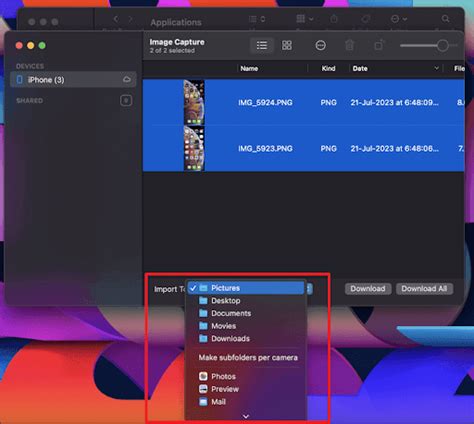Screen dimensions: 474x424
Task: Sort by the Date column header
Action: point(360,68)
